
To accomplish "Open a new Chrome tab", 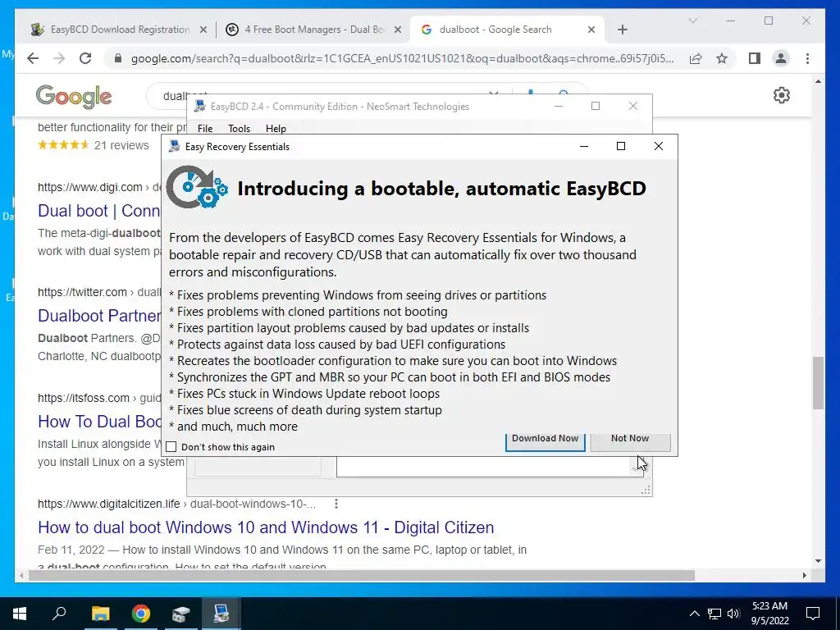I will tap(623, 30).
